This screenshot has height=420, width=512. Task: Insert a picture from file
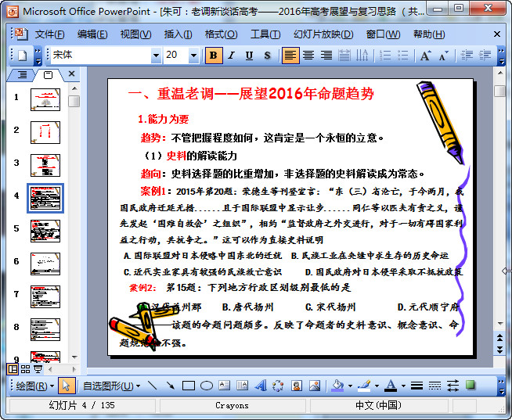[x=315, y=386]
